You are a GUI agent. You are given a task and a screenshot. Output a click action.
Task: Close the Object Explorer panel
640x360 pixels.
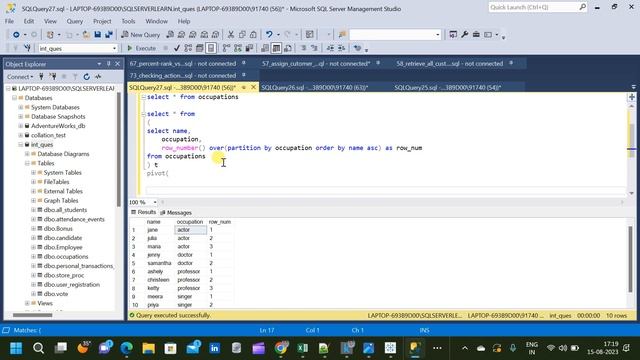tap(118, 64)
